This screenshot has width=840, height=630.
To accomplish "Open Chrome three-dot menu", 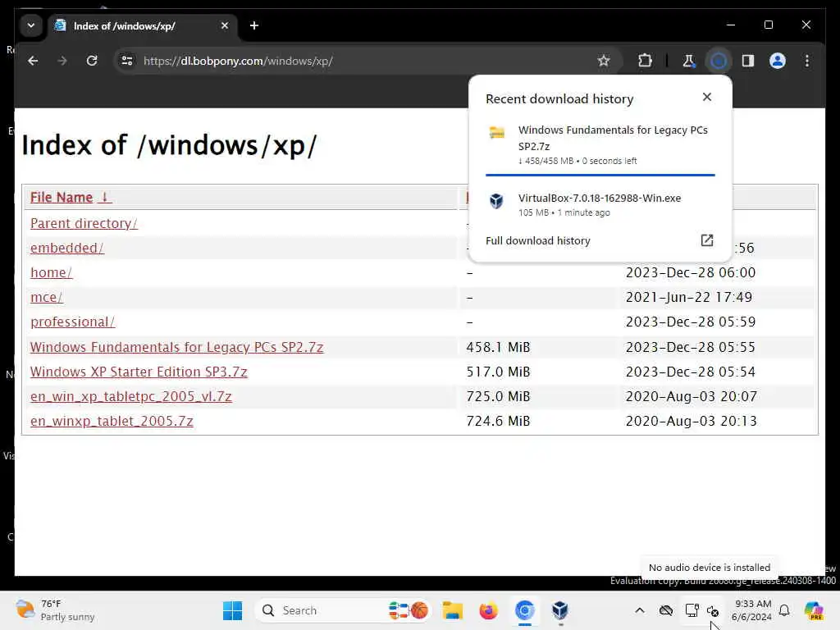I will tap(807, 61).
